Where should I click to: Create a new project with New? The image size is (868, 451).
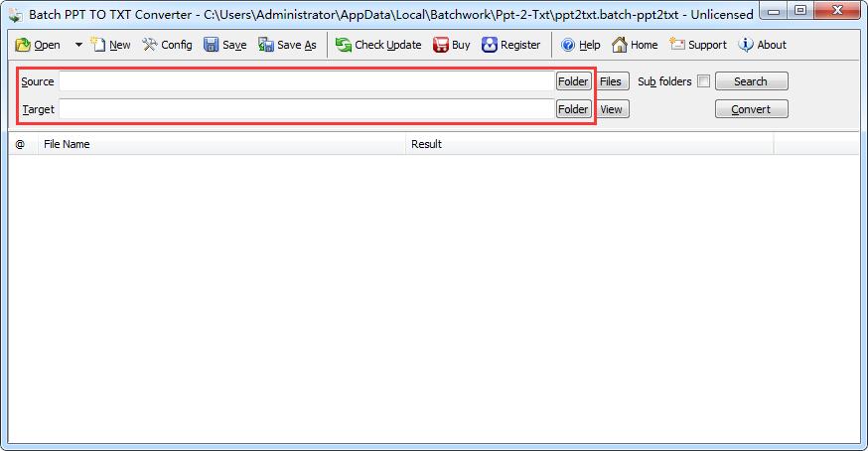coord(110,45)
